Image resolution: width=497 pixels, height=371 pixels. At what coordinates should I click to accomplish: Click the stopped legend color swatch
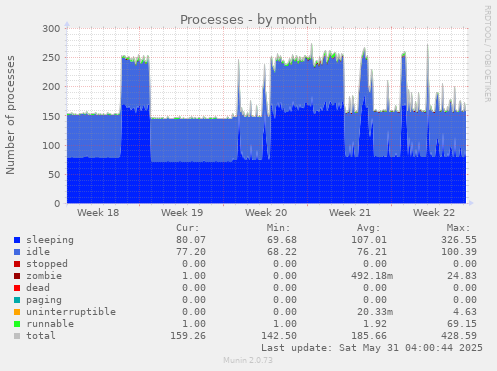coord(17,264)
